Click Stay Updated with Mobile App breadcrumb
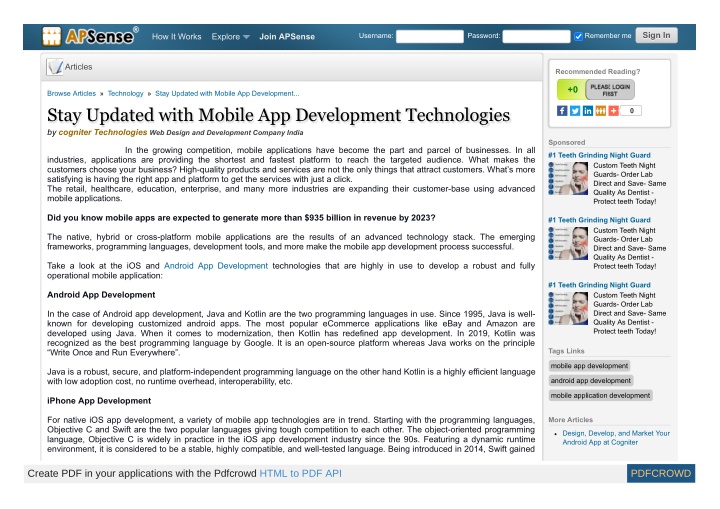 tap(227, 94)
